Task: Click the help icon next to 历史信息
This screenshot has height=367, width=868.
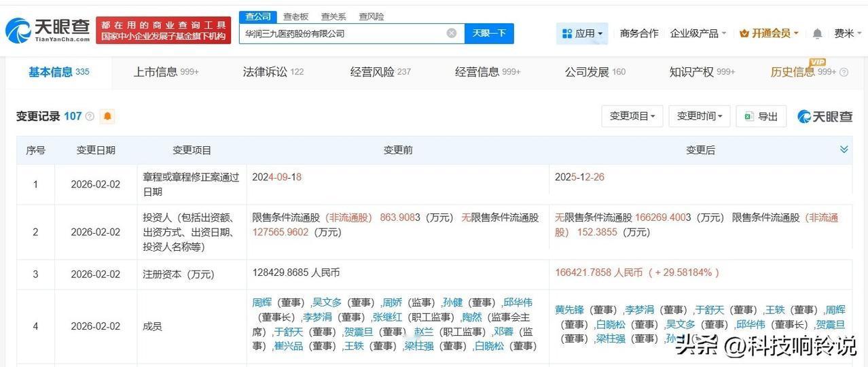Action: point(844,72)
